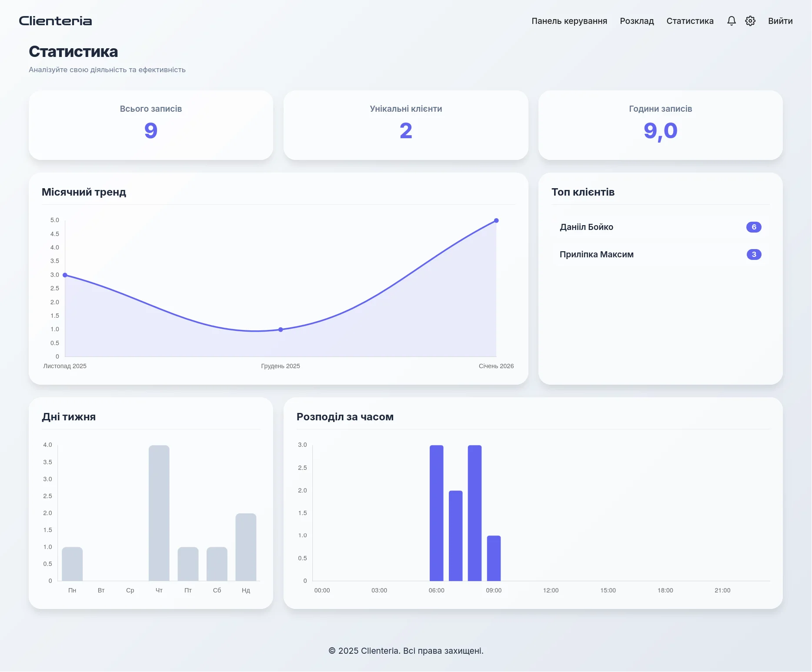Open the Панель керування navigation item
The width and height of the screenshot is (812, 672).
(570, 20)
